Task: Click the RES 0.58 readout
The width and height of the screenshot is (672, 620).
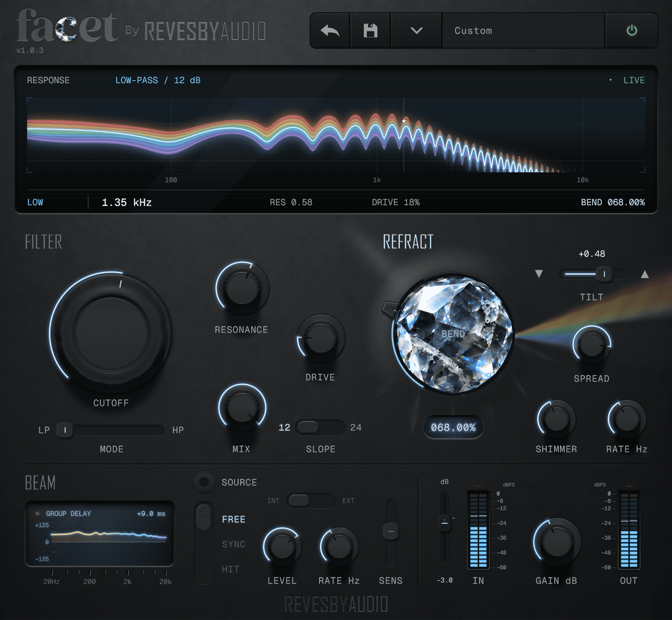Action: click(291, 202)
